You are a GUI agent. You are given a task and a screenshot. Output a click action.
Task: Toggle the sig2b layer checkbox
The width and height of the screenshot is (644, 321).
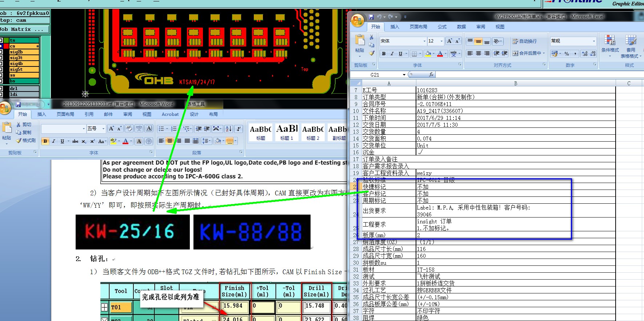point(2,52)
